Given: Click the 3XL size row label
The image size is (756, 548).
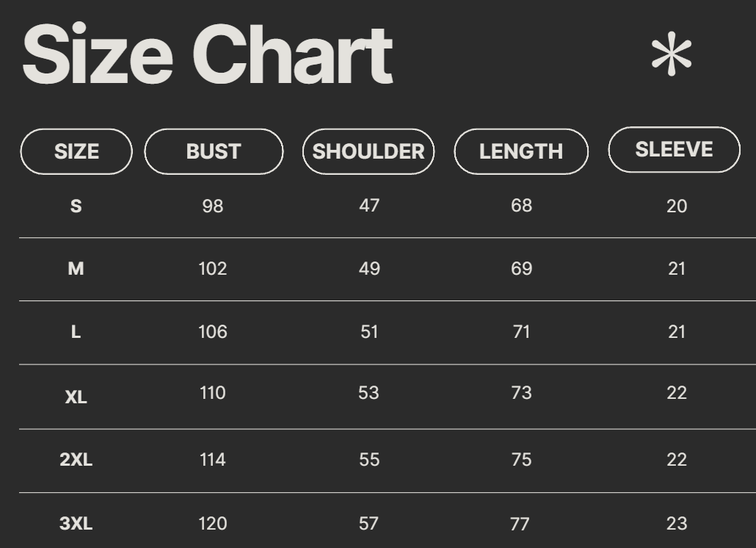Looking at the screenshot, I should (76, 524).
